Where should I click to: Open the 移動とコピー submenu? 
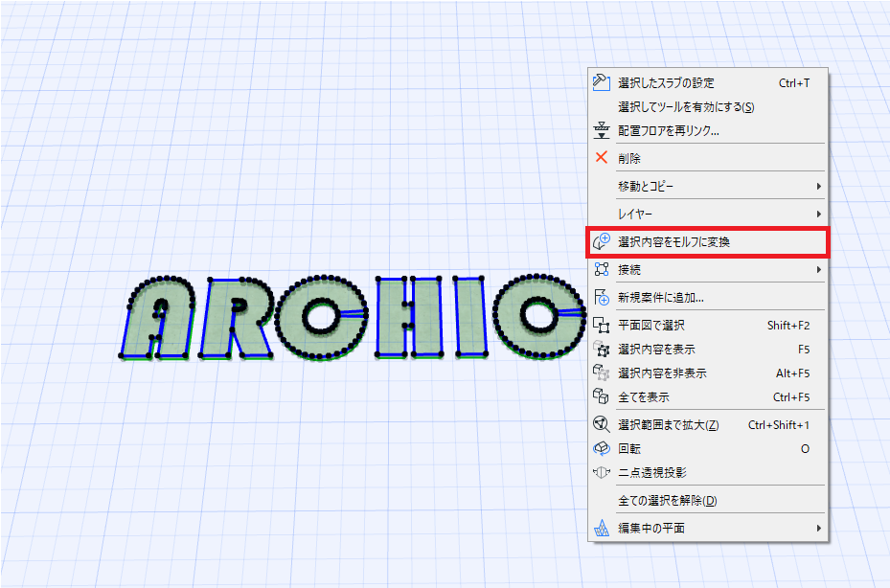707,186
